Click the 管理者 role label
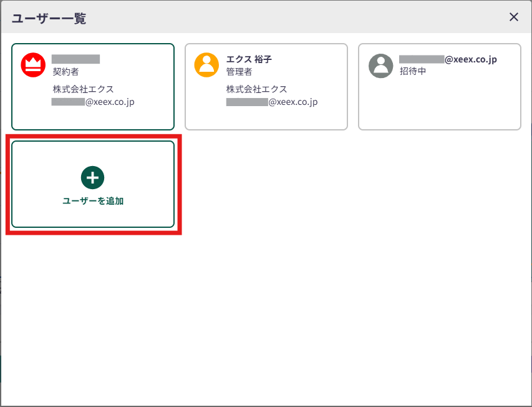 [239, 72]
